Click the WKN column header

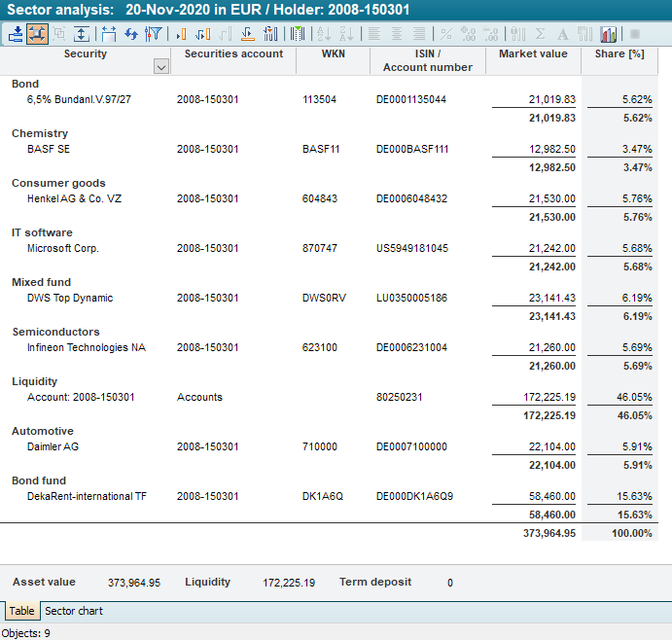tap(333, 54)
